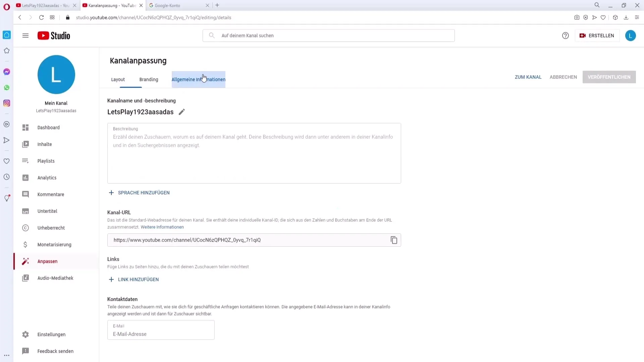Image resolution: width=644 pixels, height=362 pixels.
Task: Open Analytics section
Action: pyautogui.click(x=46, y=177)
